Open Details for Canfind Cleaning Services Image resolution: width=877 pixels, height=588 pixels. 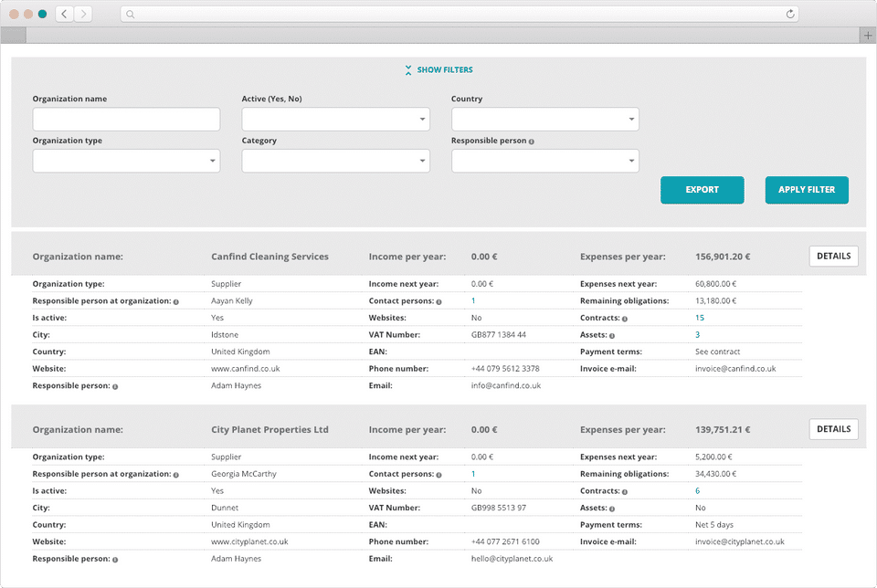tap(833, 256)
